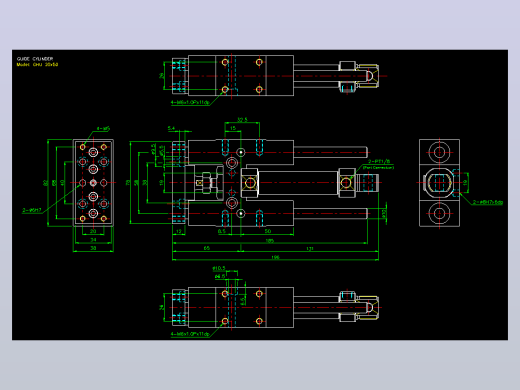Click the 2-PT1/8 port callout

click(379, 162)
